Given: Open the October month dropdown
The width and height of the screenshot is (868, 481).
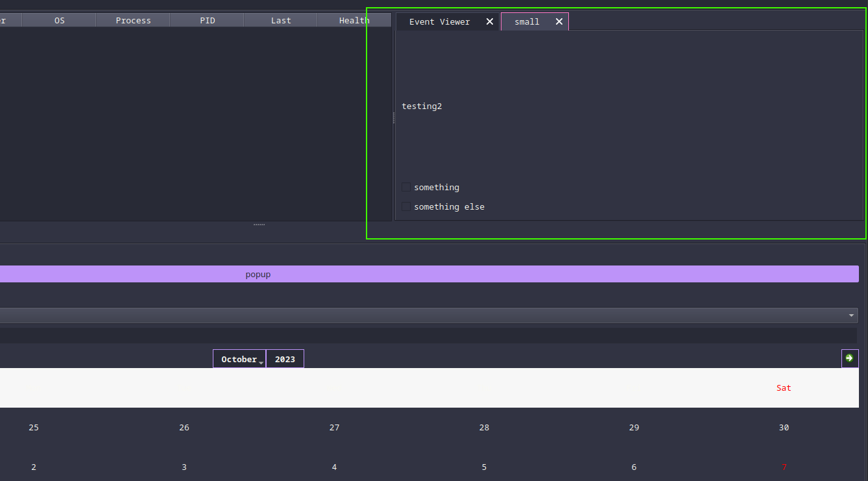Looking at the screenshot, I should (239, 359).
